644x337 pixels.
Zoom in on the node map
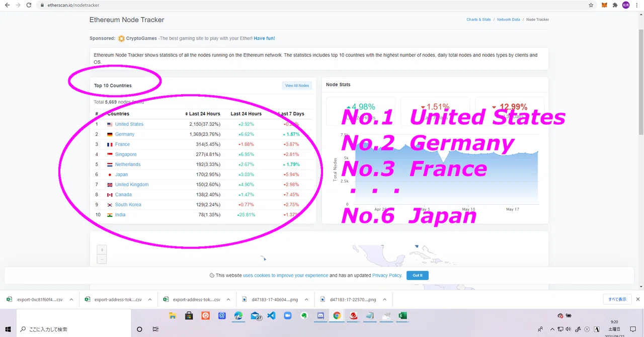[x=102, y=250]
